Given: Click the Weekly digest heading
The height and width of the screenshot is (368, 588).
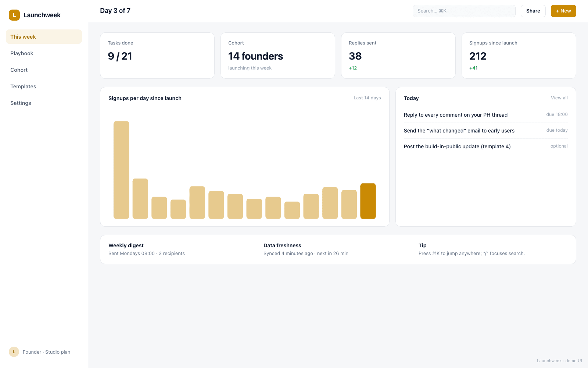Looking at the screenshot, I should [x=126, y=245].
